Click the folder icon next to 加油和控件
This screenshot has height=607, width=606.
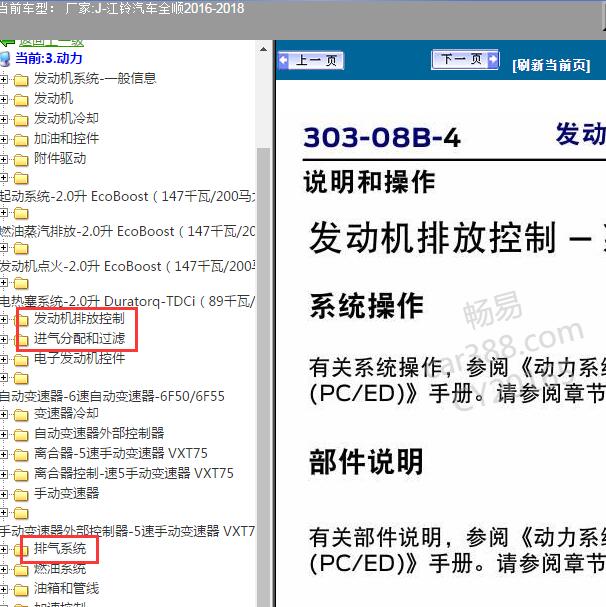[21, 140]
